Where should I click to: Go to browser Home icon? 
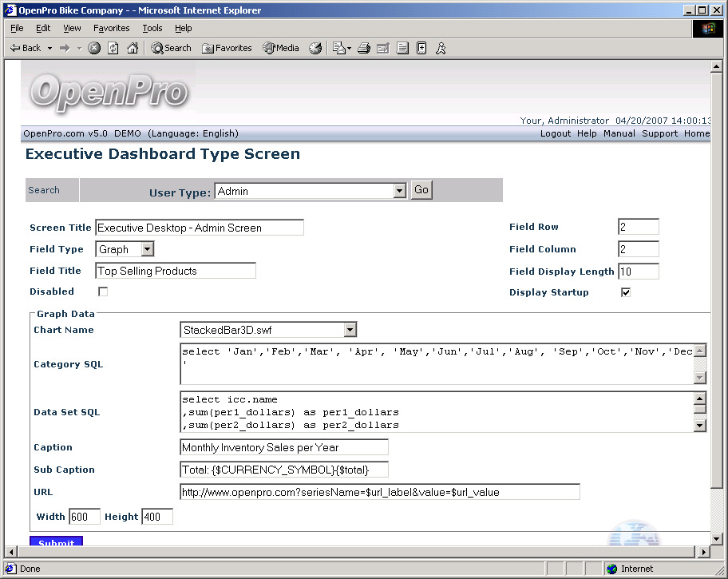(x=133, y=48)
